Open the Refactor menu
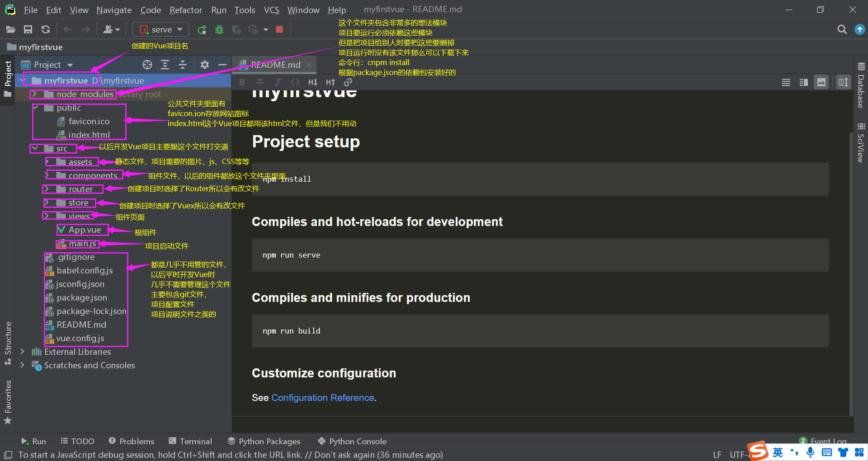This screenshot has height=461, width=868. (186, 9)
